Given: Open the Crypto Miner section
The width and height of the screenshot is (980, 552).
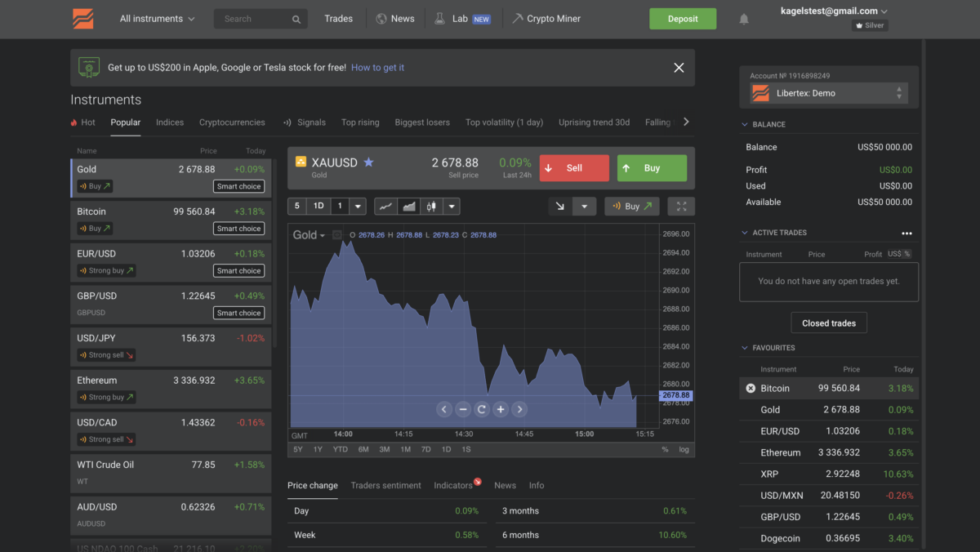Looking at the screenshot, I should point(546,18).
